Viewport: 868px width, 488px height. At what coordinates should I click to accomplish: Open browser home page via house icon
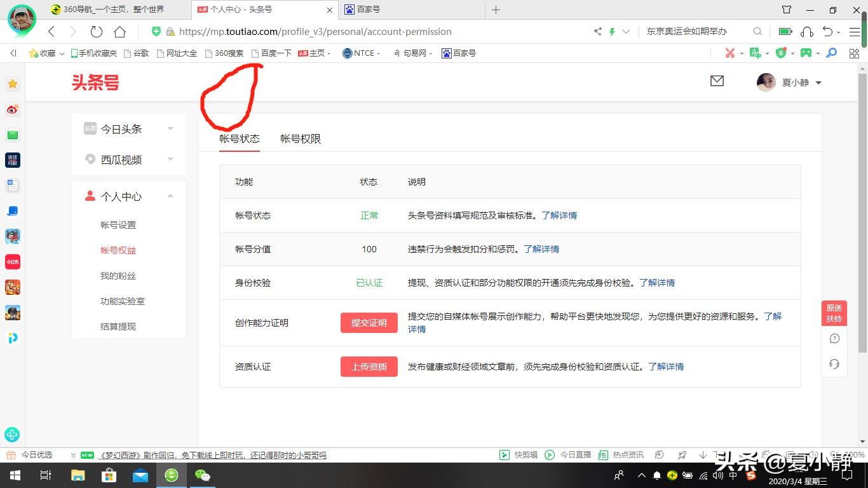tap(119, 31)
